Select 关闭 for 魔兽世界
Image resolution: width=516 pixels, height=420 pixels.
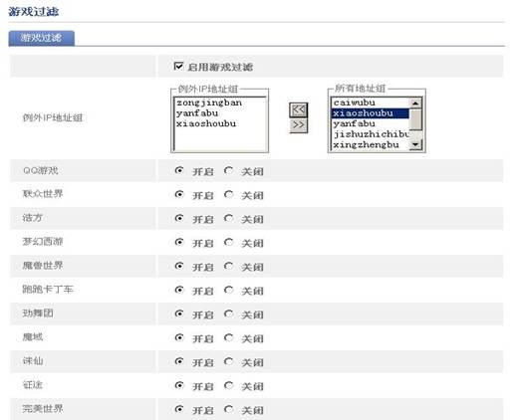point(228,266)
